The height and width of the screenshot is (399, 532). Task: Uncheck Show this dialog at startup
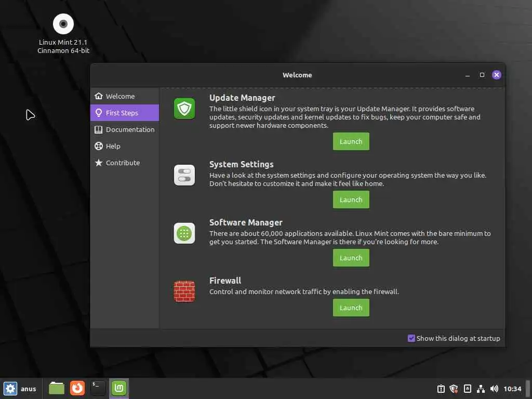[x=411, y=338]
